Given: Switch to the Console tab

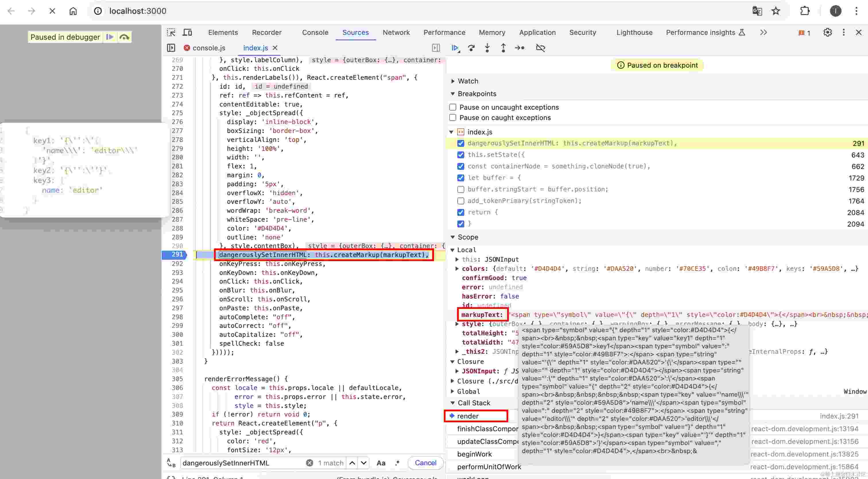Looking at the screenshot, I should pyautogui.click(x=315, y=32).
